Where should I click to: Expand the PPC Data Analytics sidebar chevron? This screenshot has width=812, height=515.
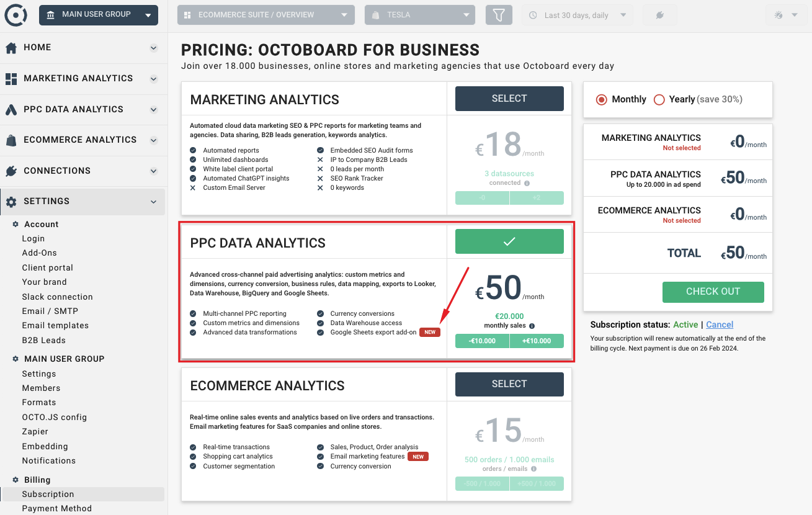(154, 110)
